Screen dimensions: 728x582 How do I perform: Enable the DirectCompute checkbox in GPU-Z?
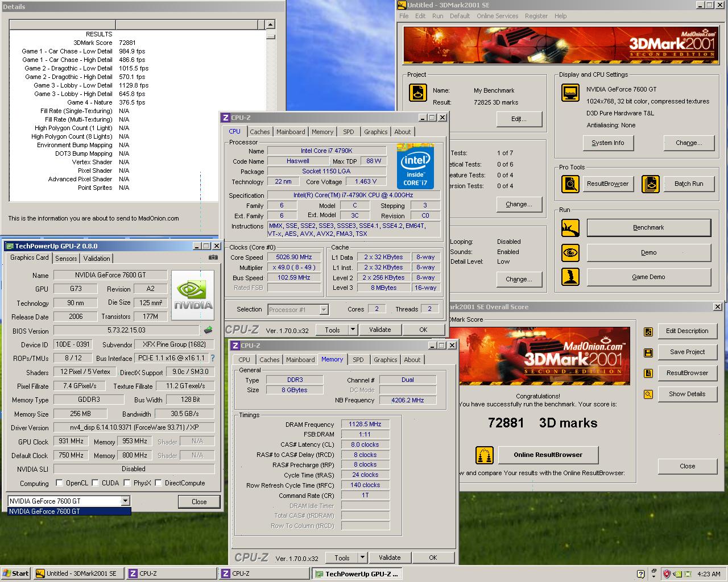pos(158,483)
